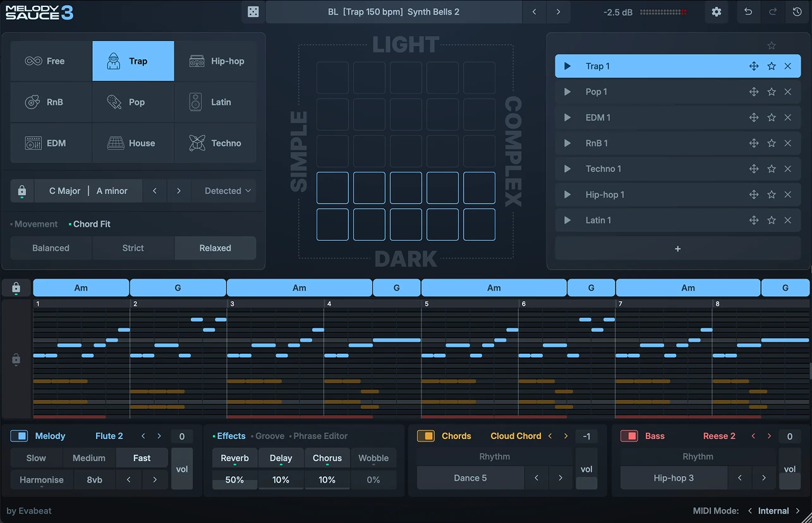
Task: Click the key lock icon near C Major
Action: (21, 190)
